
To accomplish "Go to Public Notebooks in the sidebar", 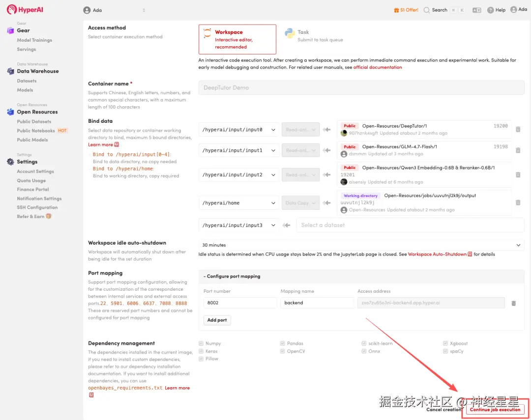I will [x=36, y=131].
